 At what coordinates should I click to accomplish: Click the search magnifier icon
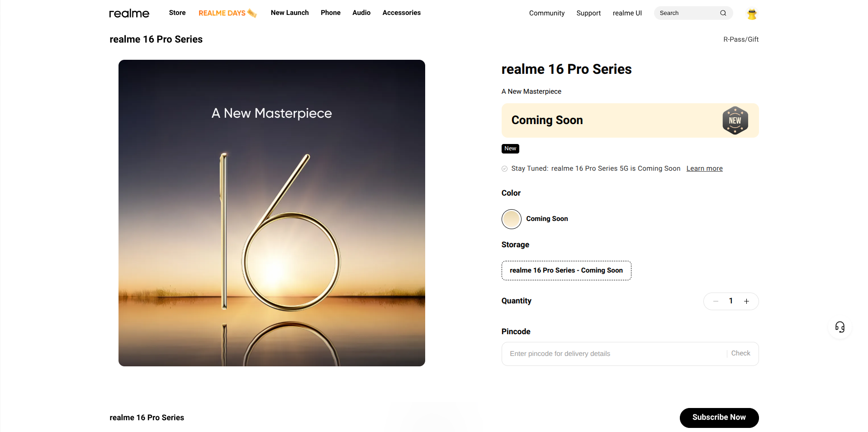pyautogui.click(x=723, y=13)
